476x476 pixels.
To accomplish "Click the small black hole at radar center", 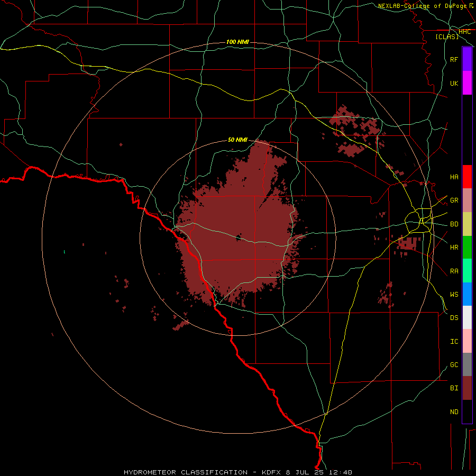I will tap(239, 237).
